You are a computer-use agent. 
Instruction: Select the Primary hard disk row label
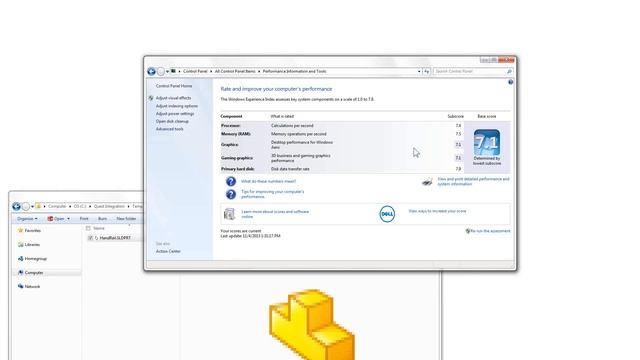[x=238, y=169]
